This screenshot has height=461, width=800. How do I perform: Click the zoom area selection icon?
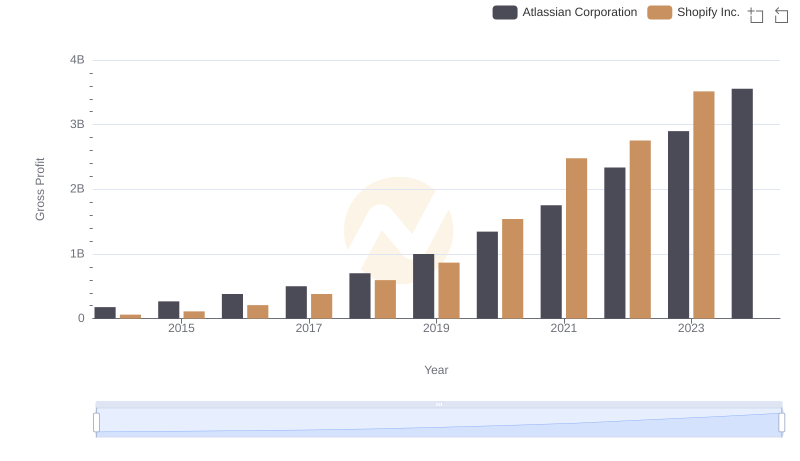pyautogui.click(x=756, y=15)
